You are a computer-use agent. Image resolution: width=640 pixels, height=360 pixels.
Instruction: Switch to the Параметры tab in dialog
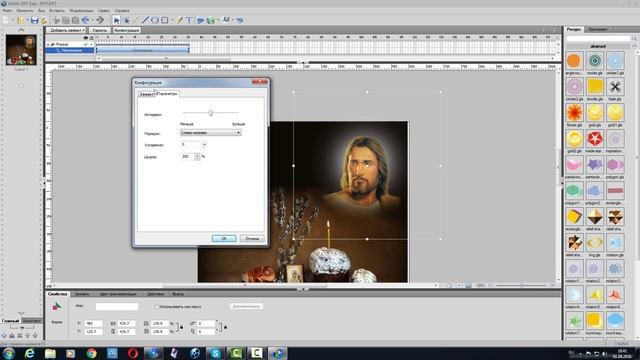168,93
